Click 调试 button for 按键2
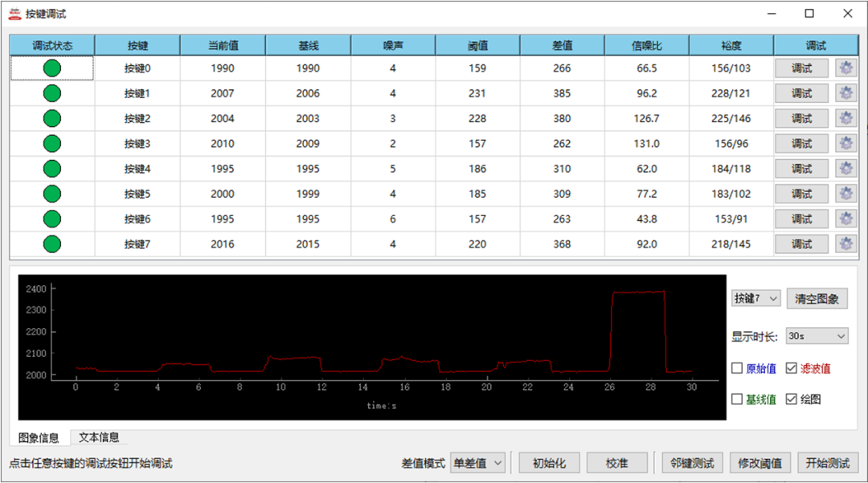The image size is (868, 483). (801, 118)
